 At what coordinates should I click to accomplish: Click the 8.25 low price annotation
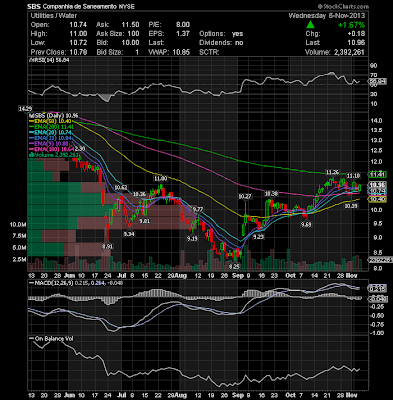pyautogui.click(x=234, y=266)
